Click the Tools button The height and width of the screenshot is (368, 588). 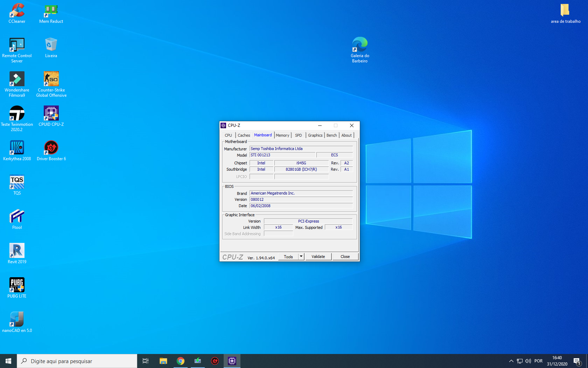click(288, 257)
